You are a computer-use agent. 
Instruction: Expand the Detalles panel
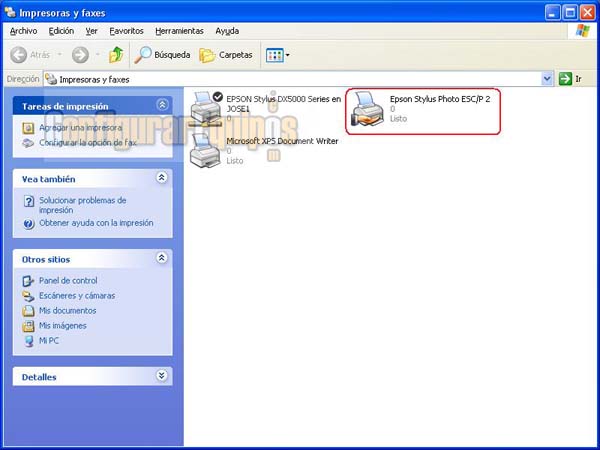162,376
